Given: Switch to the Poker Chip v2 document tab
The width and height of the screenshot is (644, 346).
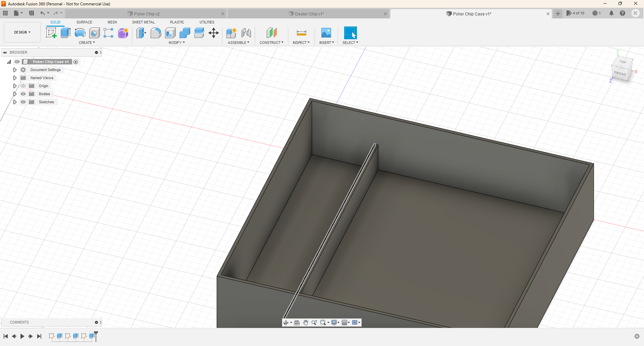Looking at the screenshot, I should 147,14.
